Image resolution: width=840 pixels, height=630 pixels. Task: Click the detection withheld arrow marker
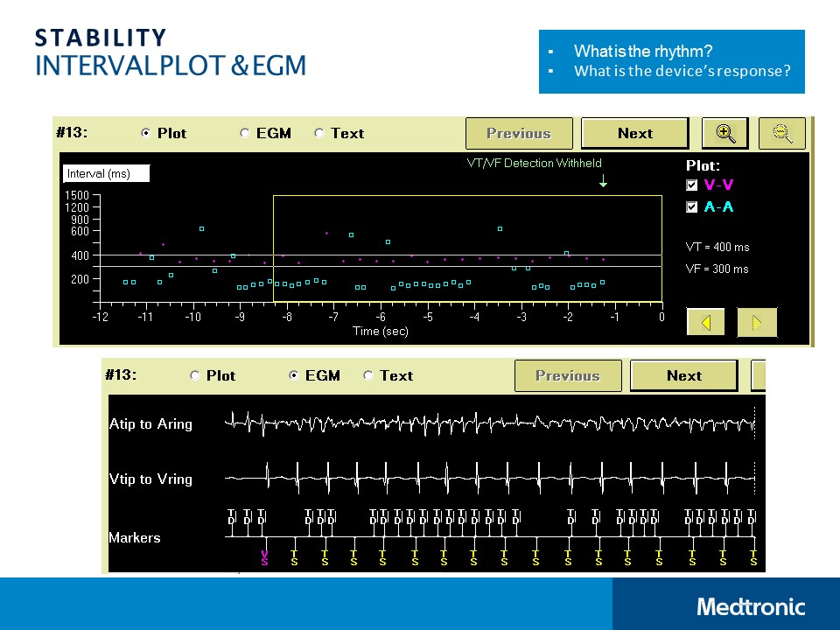pos(603,180)
